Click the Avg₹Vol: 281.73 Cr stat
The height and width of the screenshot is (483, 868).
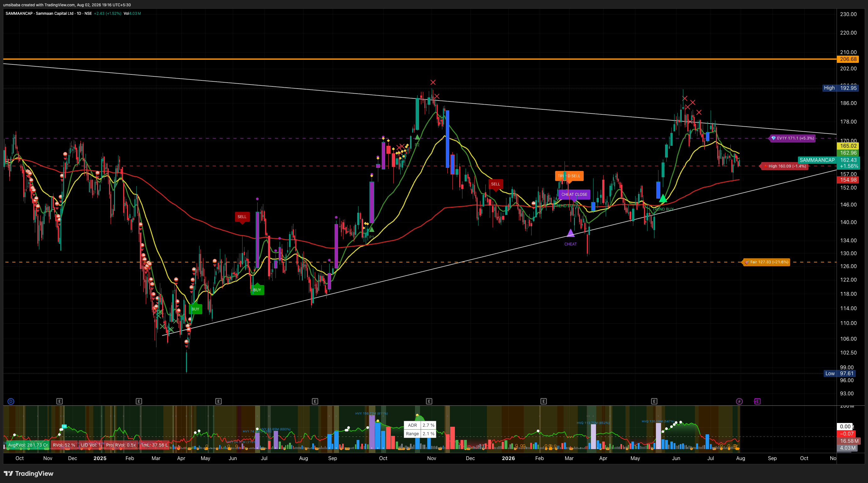tap(28, 445)
